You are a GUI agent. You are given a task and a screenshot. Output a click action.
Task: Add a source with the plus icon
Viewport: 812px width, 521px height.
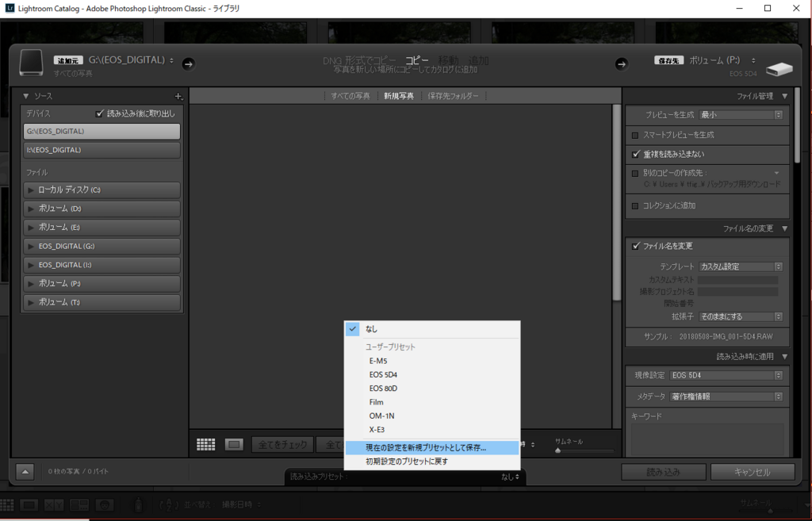[178, 96]
